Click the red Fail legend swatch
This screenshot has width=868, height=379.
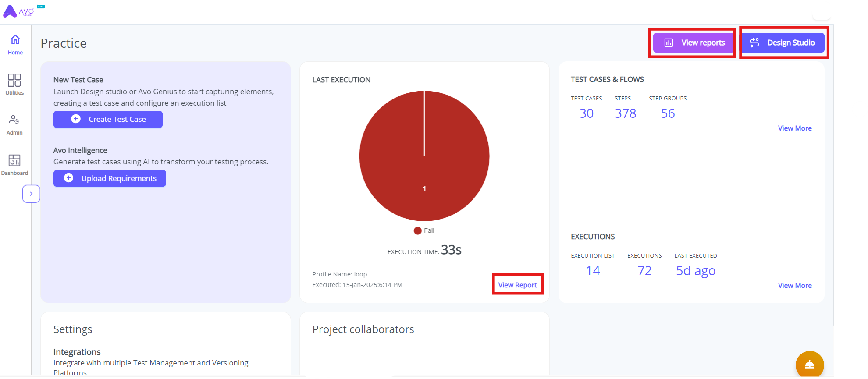click(417, 231)
